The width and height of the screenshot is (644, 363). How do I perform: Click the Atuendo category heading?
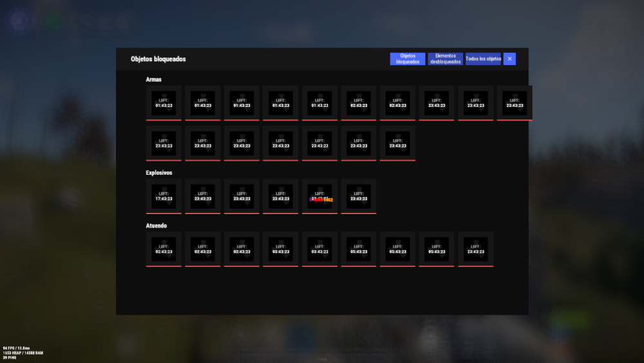(156, 226)
